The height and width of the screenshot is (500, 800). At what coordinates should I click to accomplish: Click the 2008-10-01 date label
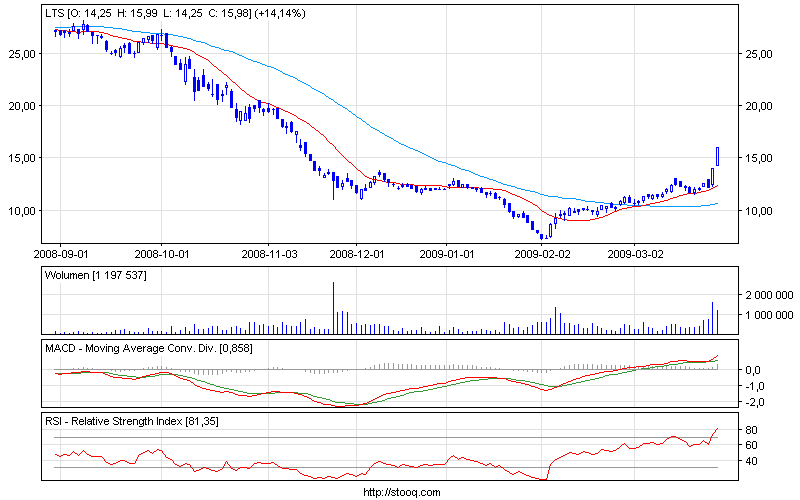(x=161, y=254)
